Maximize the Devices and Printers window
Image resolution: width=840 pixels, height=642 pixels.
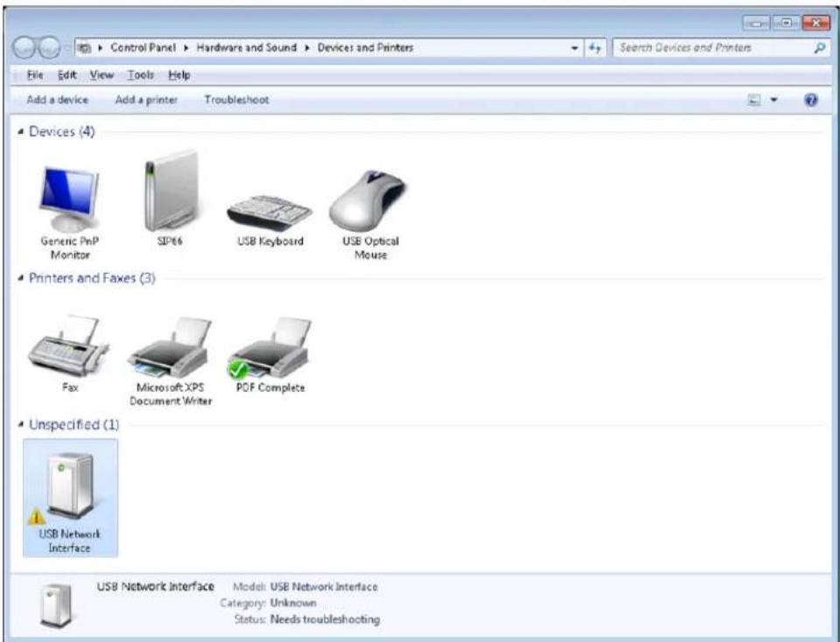click(x=786, y=23)
